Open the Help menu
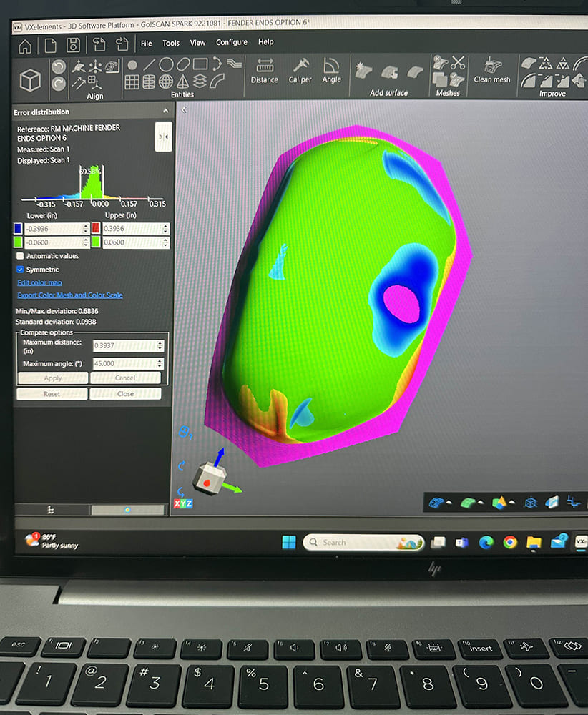The height and width of the screenshot is (715, 588). (x=266, y=41)
